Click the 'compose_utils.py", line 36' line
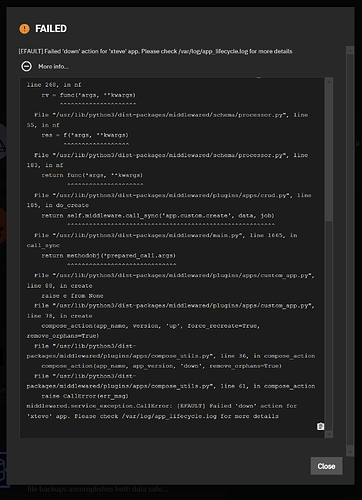The height and width of the screenshot is (500, 362). click(171, 356)
